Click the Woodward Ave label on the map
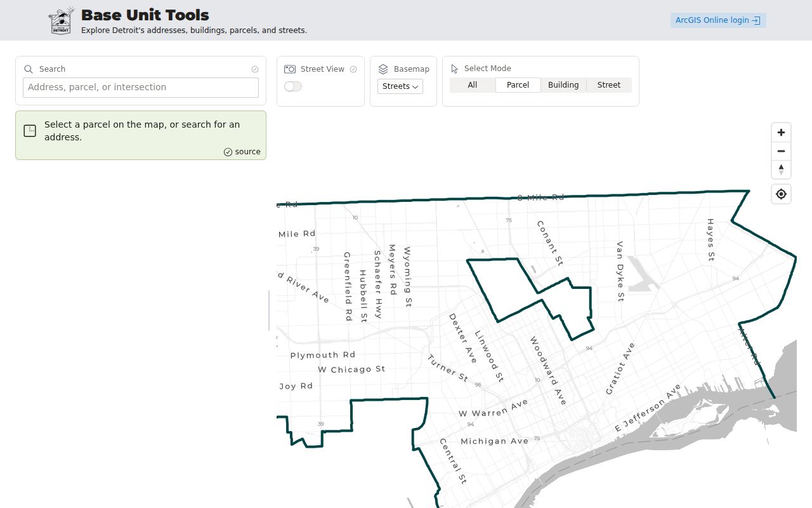The height and width of the screenshot is (508, 812). 548,371
